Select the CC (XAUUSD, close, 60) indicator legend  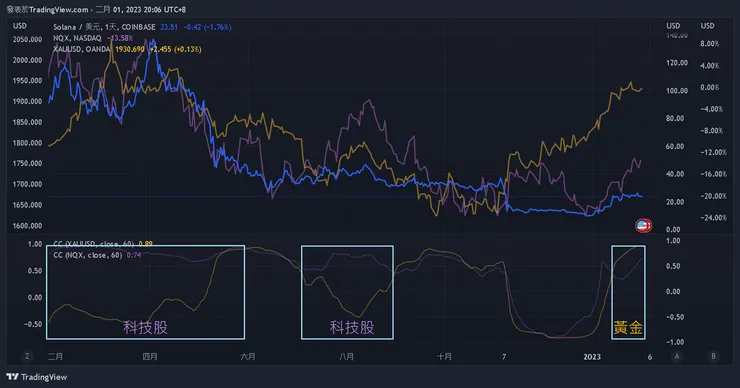(94, 244)
